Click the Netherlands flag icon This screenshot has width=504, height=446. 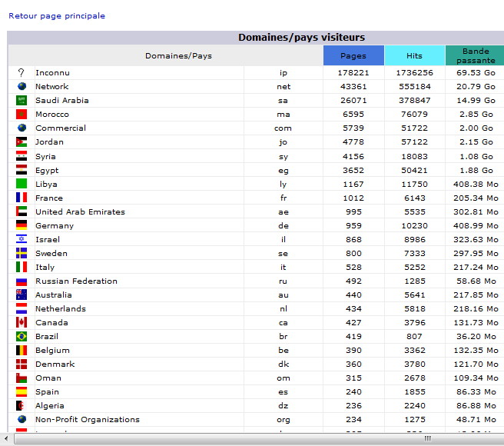coord(22,308)
